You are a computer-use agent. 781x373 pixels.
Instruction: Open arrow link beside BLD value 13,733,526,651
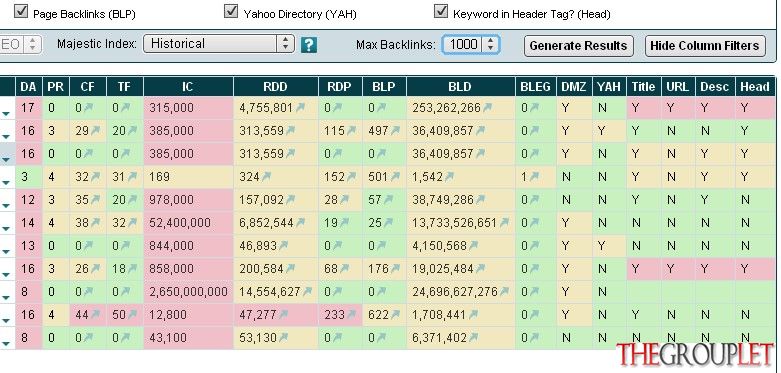[504, 223]
